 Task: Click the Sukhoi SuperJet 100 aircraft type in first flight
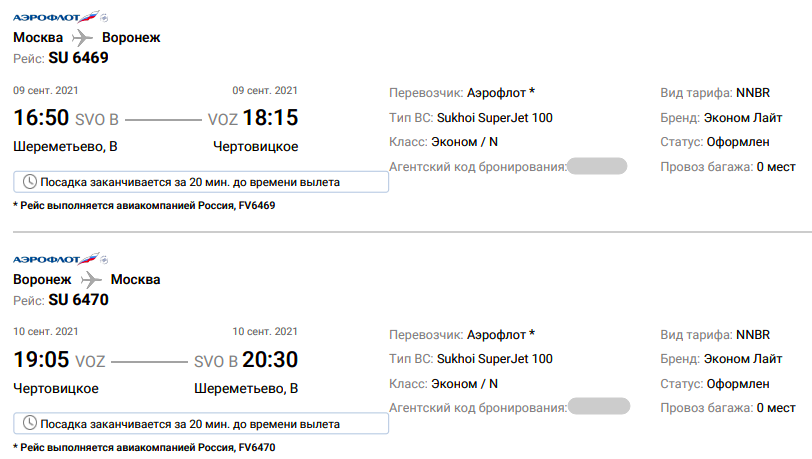pos(495,118)
